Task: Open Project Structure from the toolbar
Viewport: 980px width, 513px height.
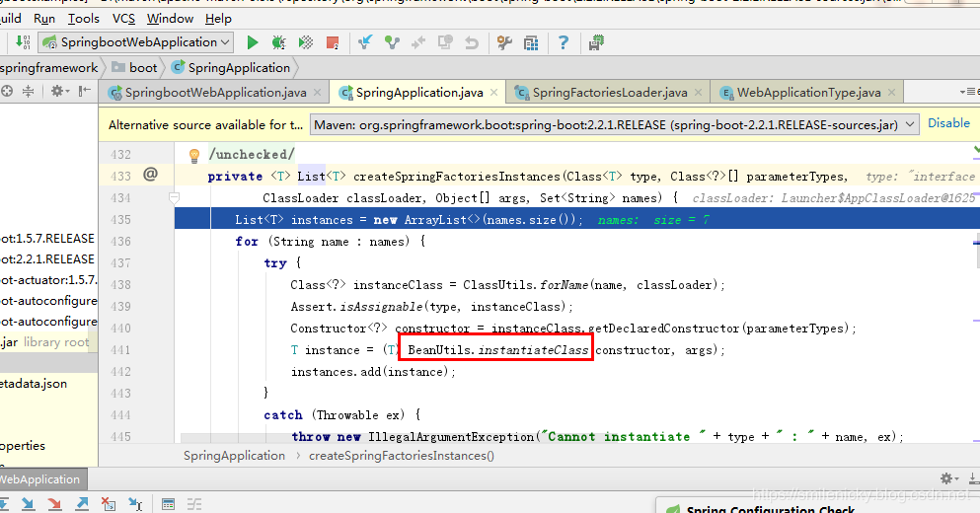Action: click(532, 42)
